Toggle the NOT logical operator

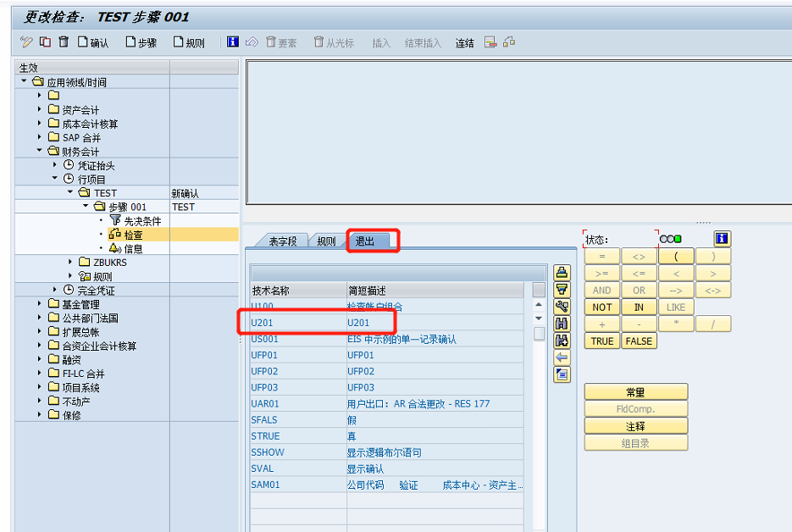[x=601, y=307]
